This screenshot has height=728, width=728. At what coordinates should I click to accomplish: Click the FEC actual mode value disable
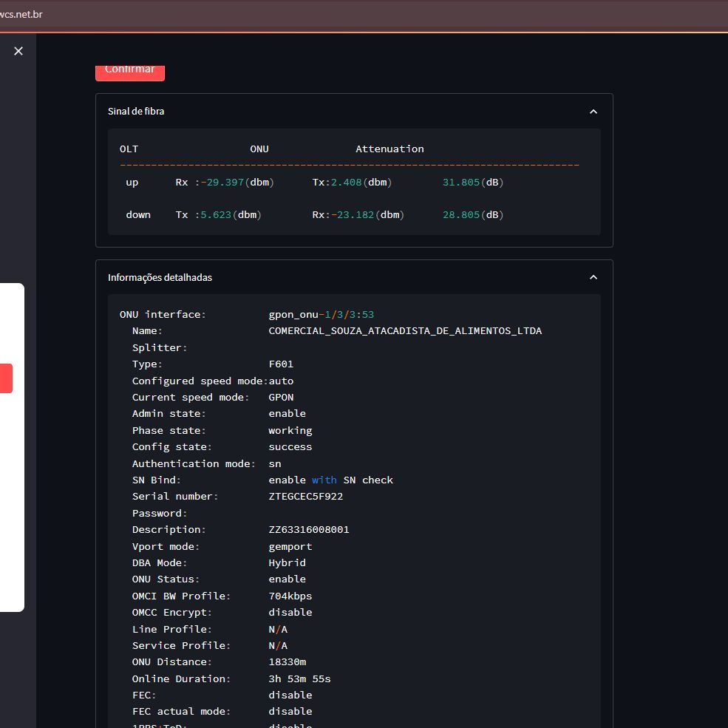pos(290,711)
